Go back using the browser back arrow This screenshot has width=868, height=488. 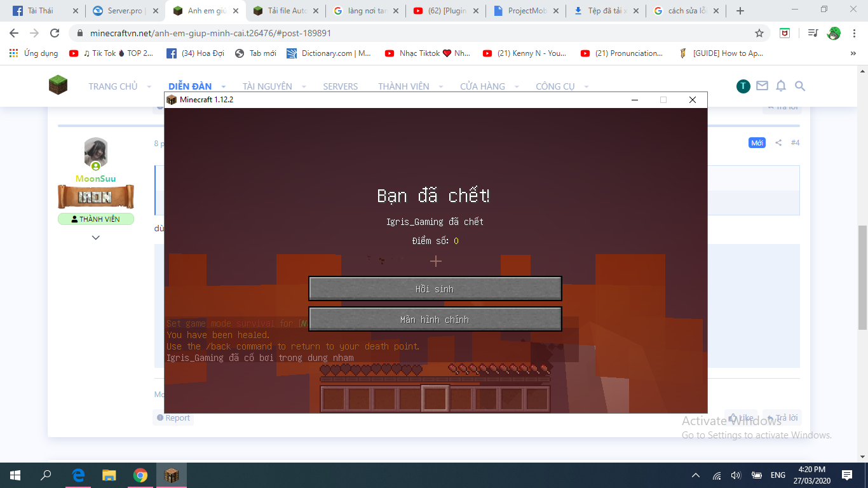pyautogui.click(x=14, y=33)
